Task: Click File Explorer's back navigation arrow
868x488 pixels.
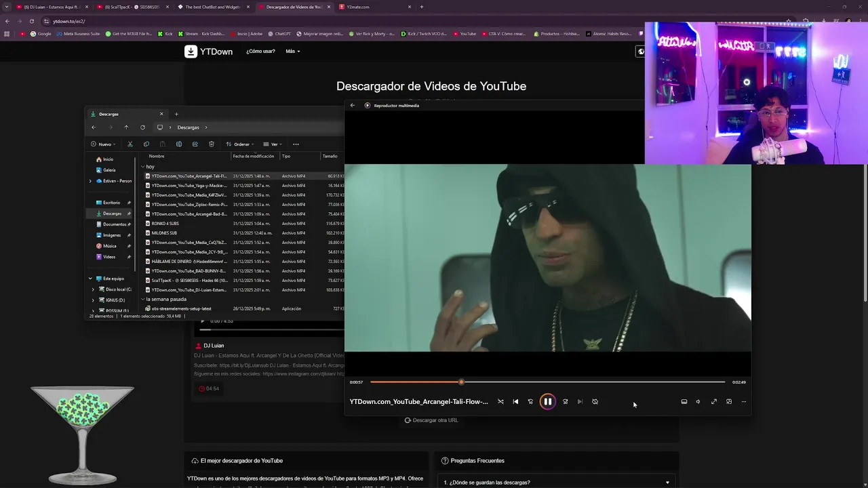Action: 94,127
